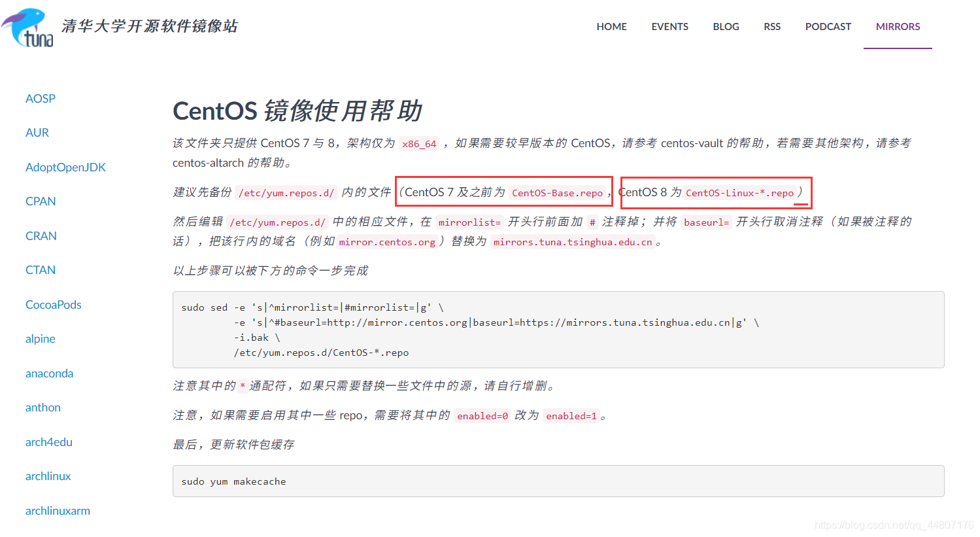Open AOSP mirror help in sidebar
The height and width of the screenshot is (537, 980).
[41, 99]
